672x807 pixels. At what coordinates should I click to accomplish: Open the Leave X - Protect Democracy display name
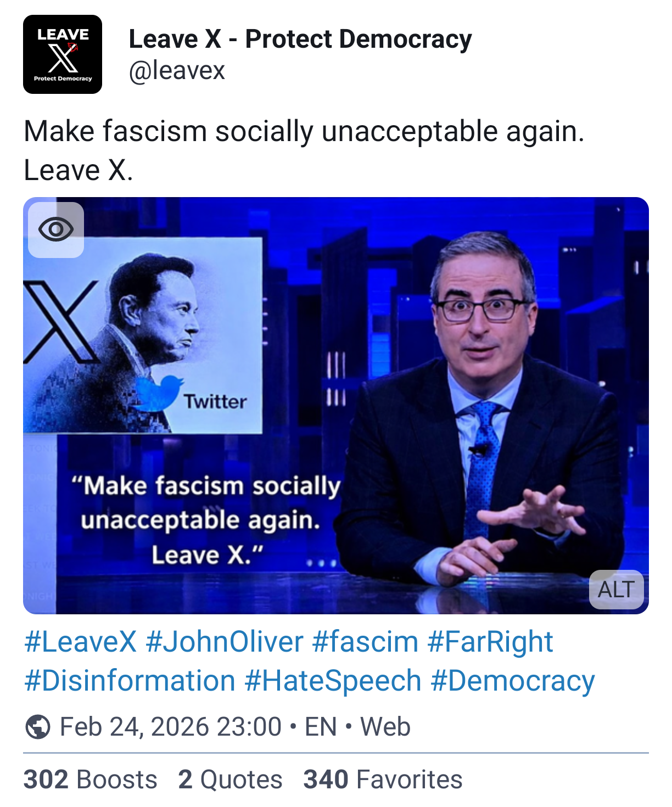[300, 40]
